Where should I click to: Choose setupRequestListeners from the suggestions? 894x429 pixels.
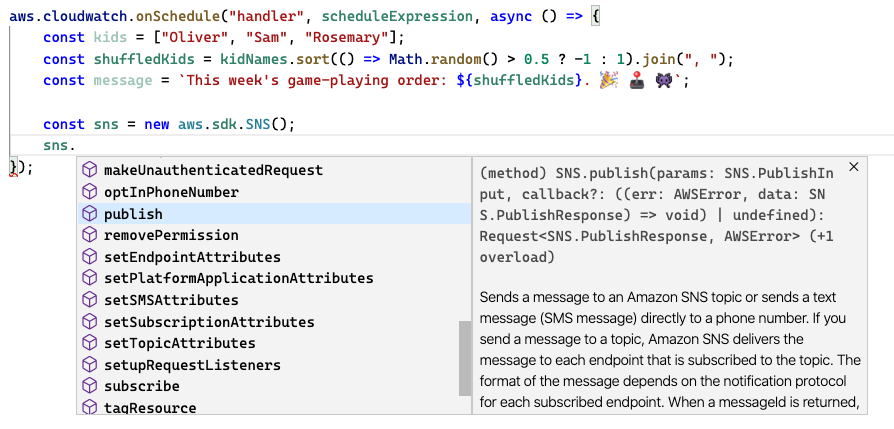[x=274, y=365]
